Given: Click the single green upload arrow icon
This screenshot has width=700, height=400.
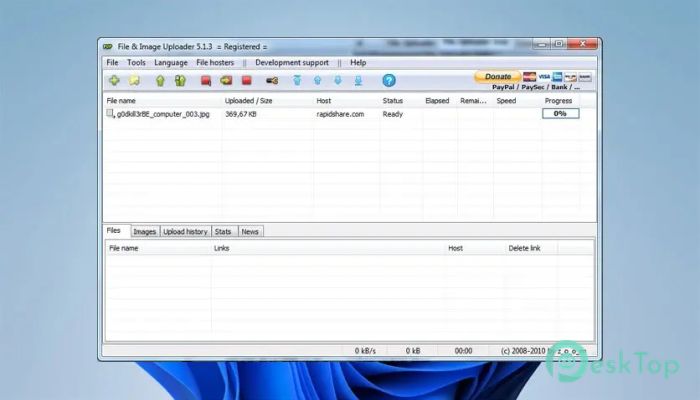Looking at the screenshot, I should 160,81.
